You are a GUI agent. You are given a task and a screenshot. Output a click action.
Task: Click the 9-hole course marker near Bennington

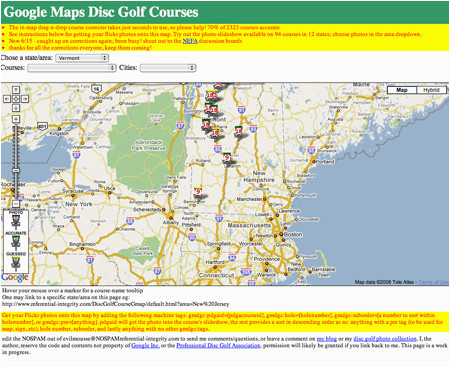pos(198,192)
